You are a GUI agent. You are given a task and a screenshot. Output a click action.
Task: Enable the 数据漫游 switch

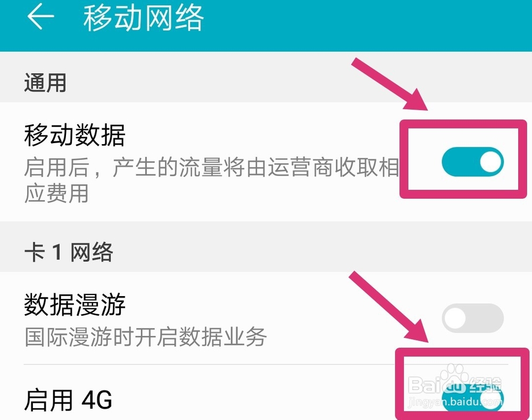coord(473,317)
